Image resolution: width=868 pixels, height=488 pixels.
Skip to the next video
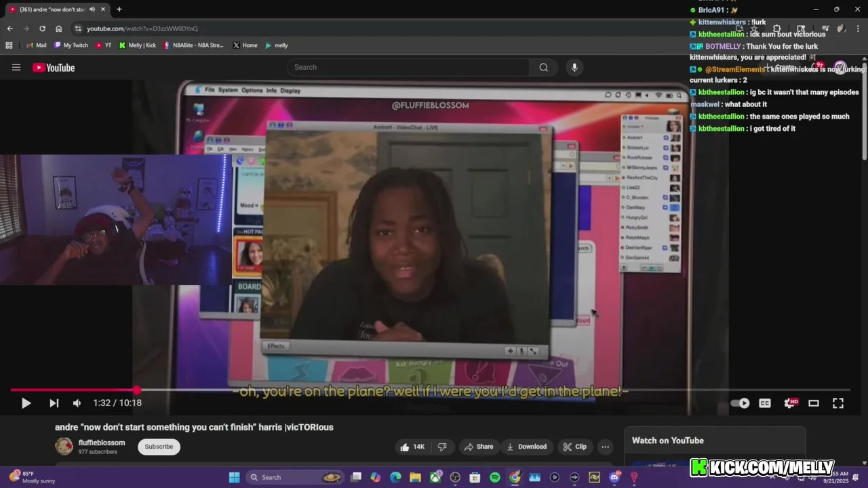pyautogui.click(x=54, y=403)
